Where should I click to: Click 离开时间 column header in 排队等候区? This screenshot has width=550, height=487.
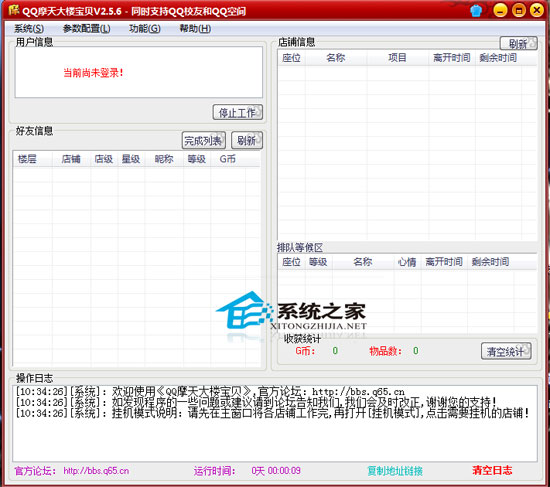pos(444,262)
